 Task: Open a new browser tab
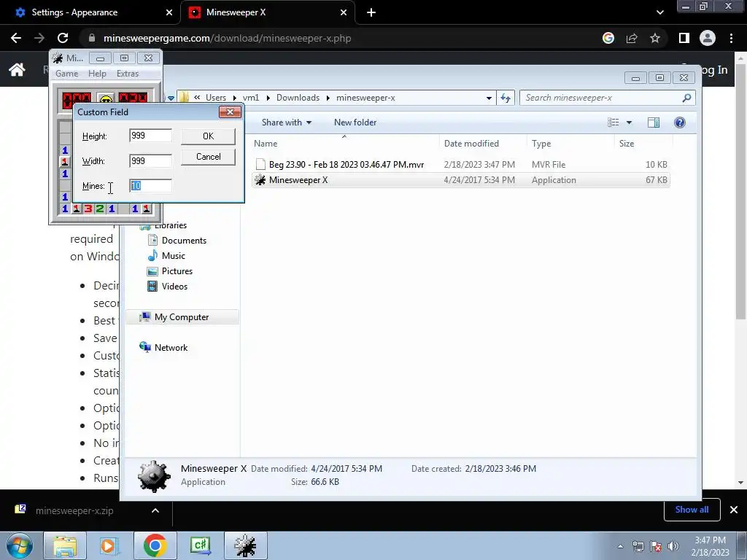coord(371,12)
